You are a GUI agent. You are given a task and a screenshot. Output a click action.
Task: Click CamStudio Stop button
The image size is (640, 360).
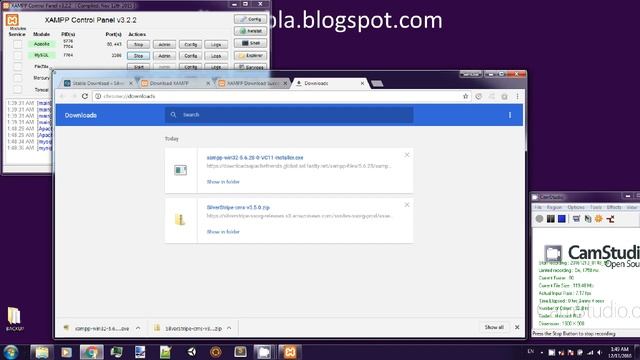pyautogui.click(x=562, y=219)
